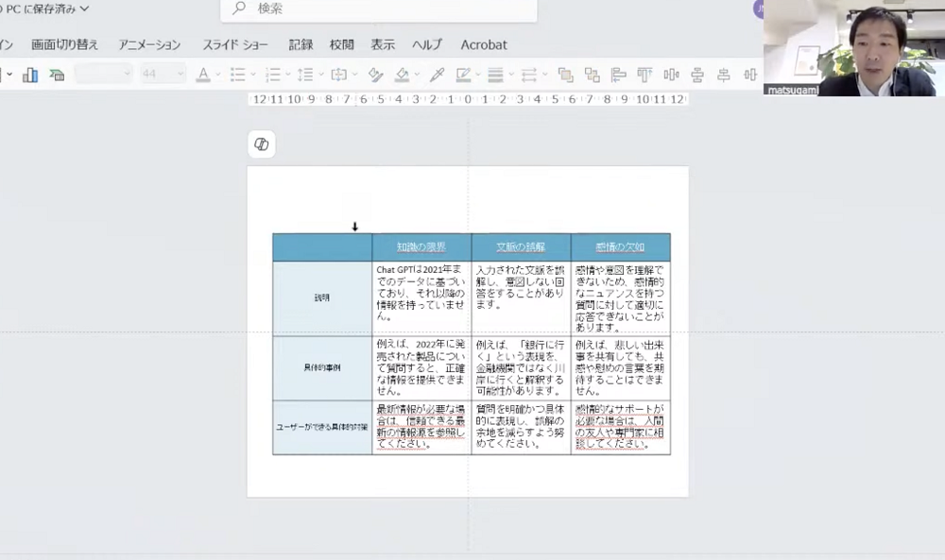This screenshot has width=945, height=560.
Task: Expand numbering style dropdown arrow
Action: (288, 75)
